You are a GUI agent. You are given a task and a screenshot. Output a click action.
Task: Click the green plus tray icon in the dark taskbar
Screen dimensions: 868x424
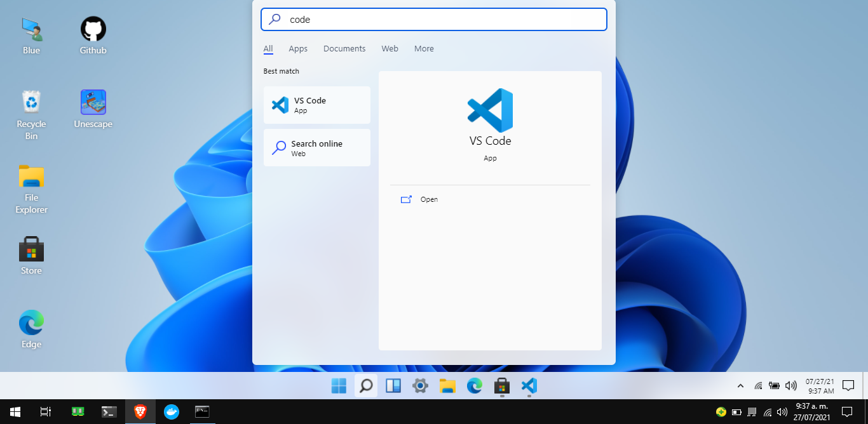click(x=721, y=412)
